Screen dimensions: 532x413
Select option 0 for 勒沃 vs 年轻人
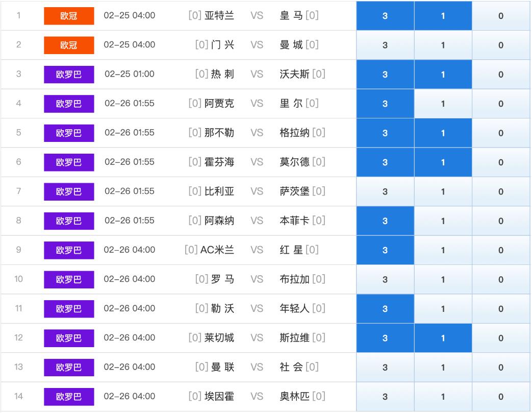(501, 309)
